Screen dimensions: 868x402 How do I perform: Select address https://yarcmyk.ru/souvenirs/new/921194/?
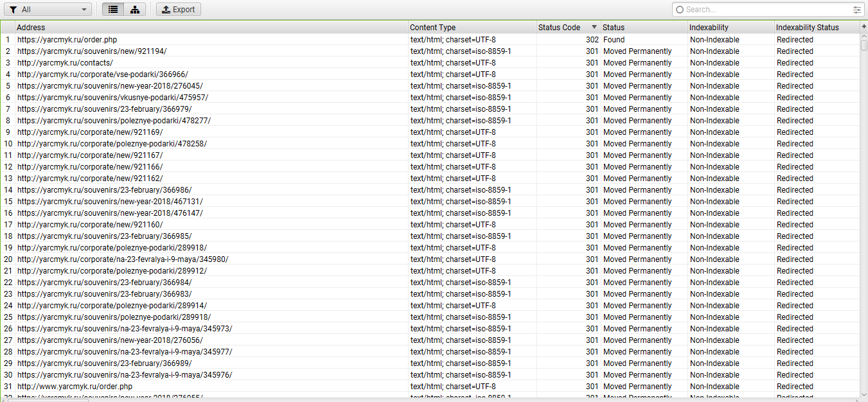coord(92,51)
